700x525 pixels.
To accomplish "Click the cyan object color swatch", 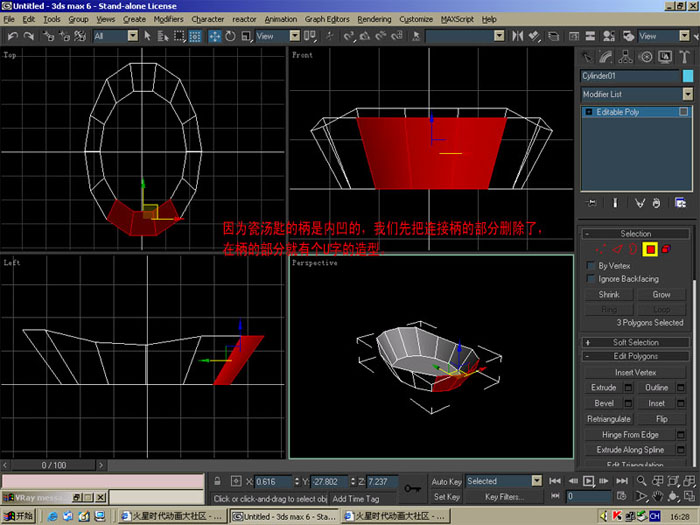I will [x=688, y=76].
